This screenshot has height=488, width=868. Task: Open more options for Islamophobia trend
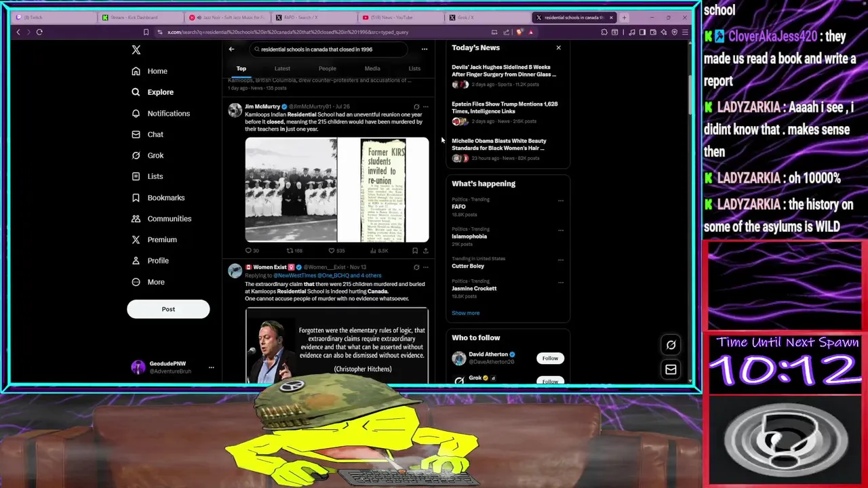point(560,230)
